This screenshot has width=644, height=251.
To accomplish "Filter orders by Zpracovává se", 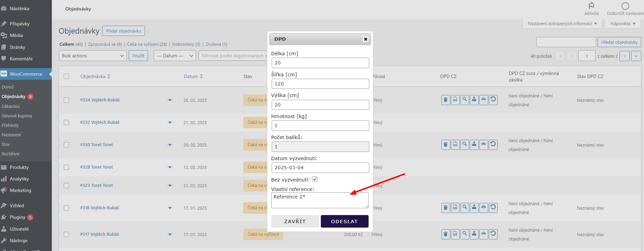I will point(105,44).
